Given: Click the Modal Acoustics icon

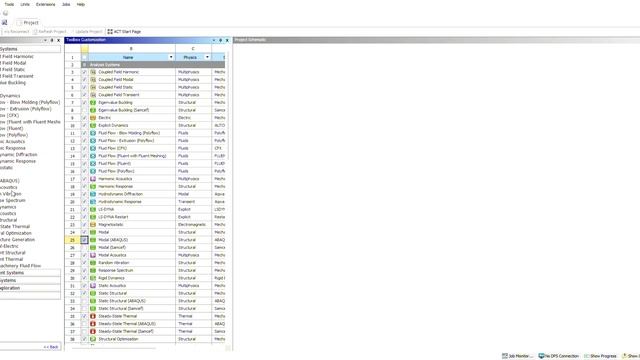Looking at the screenshot, I should pos(93,255).
